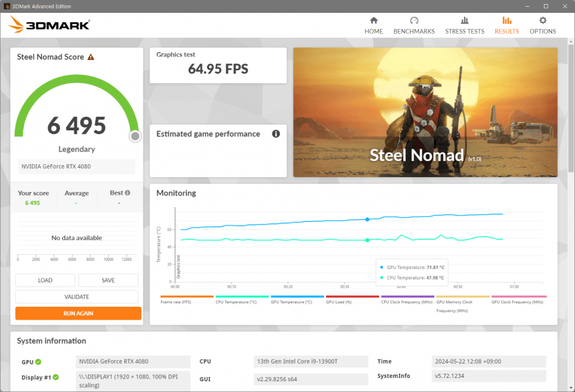Open the Home icon in navigation
This screenshot has height=392, width=575.
coord(373,20)
